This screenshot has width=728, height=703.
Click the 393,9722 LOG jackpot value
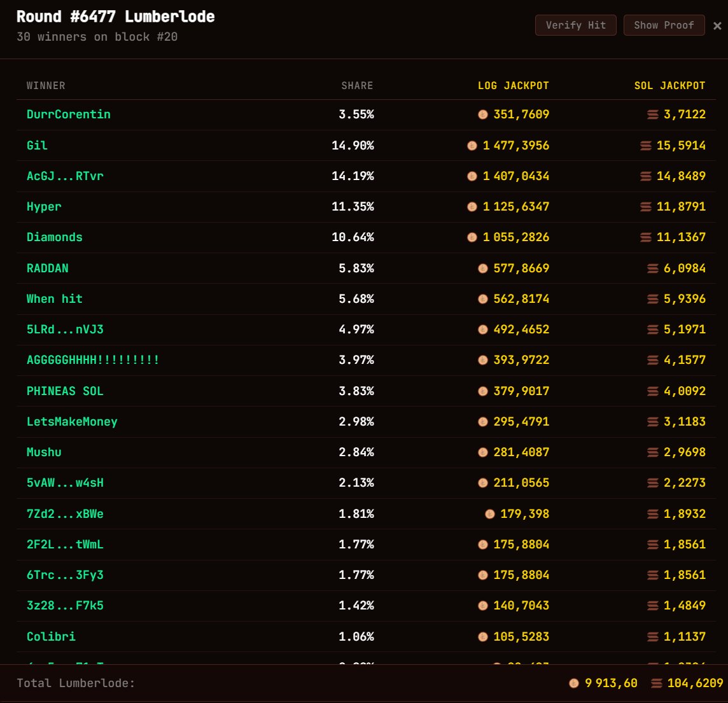coord(521,360)
